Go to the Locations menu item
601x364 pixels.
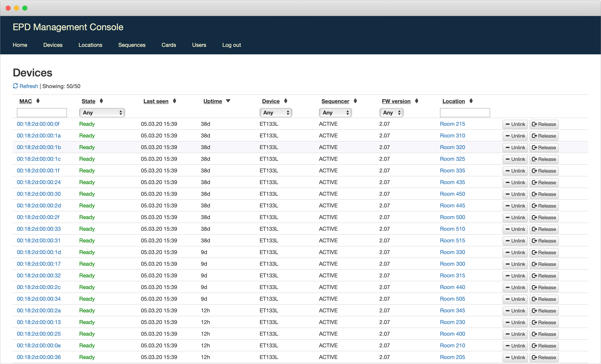(90, 45)
